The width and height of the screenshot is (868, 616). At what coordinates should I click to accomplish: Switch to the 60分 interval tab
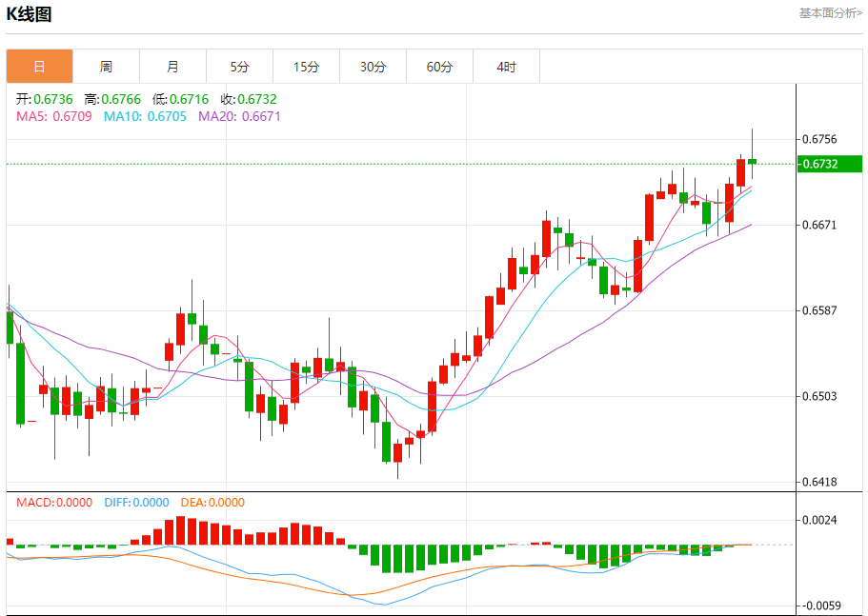[x=439, y=67]
